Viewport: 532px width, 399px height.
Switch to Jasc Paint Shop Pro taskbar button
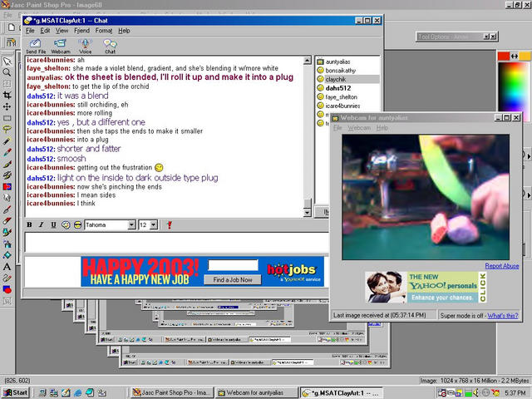(172, 392)
